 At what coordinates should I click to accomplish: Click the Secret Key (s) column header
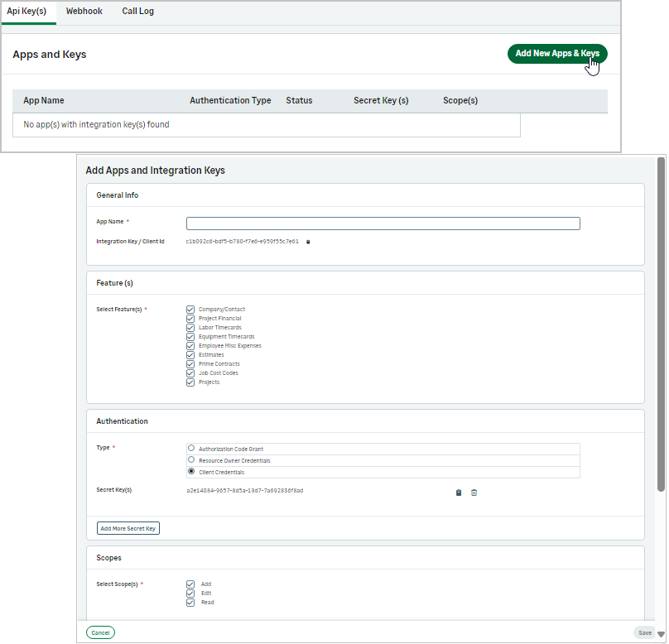(381, 101)
